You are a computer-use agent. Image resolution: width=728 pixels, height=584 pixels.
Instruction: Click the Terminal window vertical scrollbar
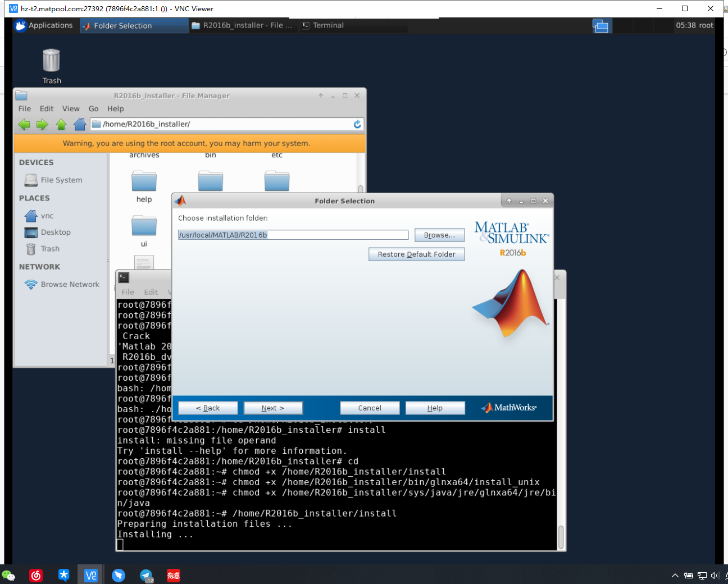(561, 537)
